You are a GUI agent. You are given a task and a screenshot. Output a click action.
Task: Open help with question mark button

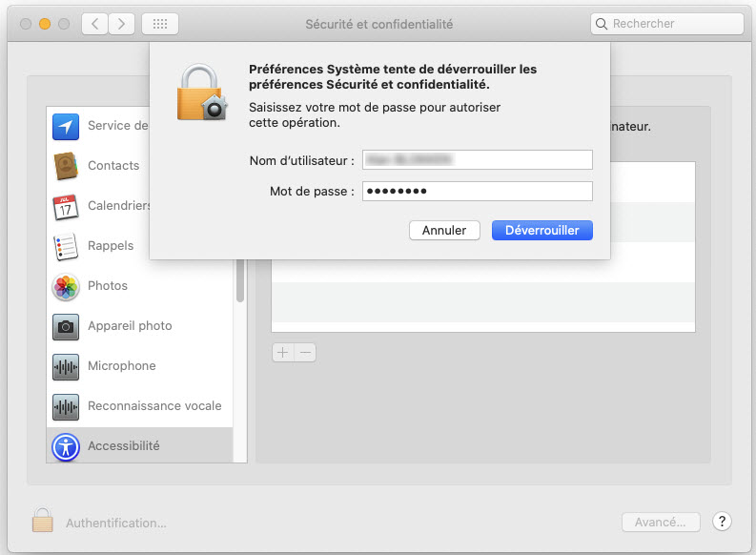click(722, 522)
